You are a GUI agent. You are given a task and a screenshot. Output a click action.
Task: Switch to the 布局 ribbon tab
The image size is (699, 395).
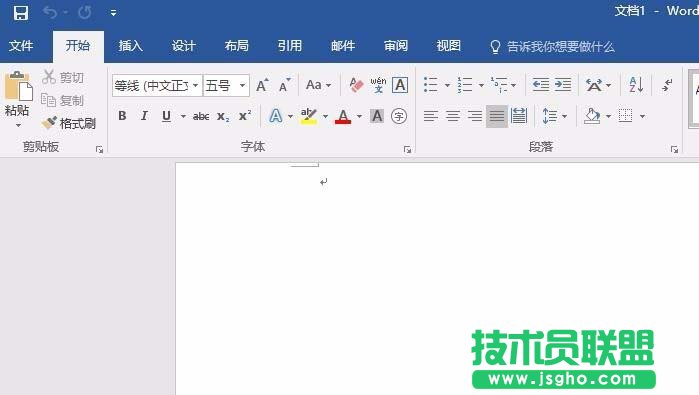point(237,46)
